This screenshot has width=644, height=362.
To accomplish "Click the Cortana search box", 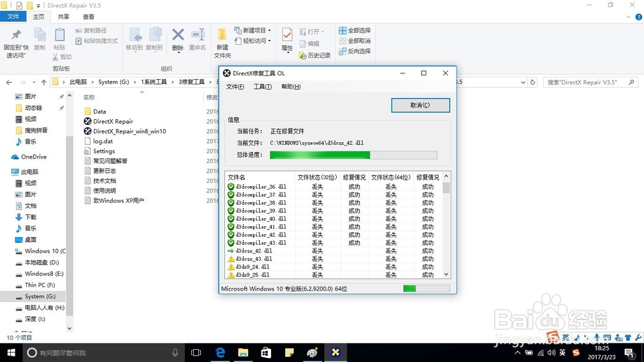I will point(102,352).
